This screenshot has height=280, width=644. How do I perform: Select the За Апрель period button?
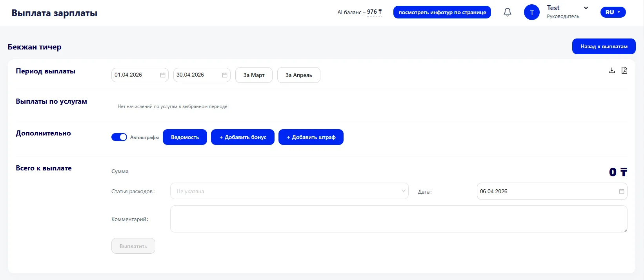click(298, 75)
